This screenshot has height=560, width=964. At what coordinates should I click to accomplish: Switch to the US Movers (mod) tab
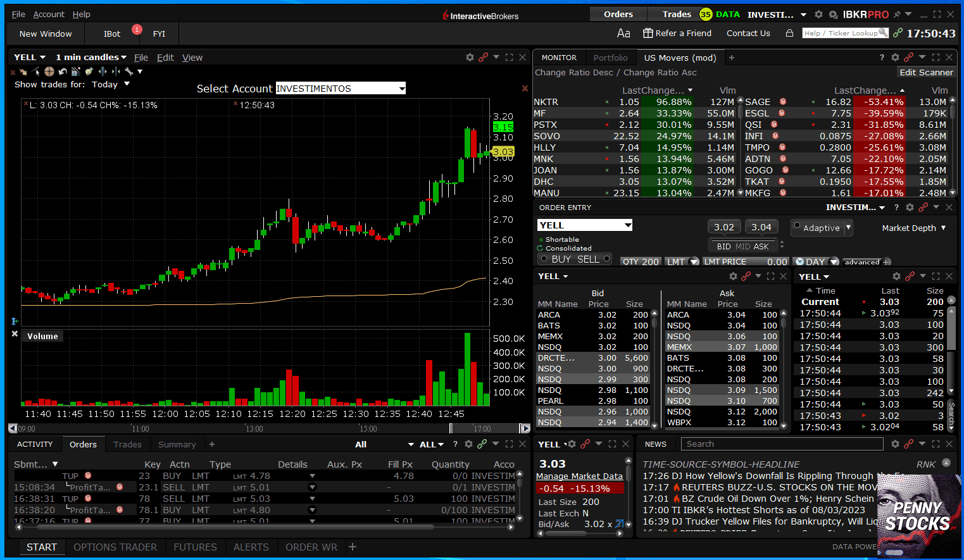(680, 58)
